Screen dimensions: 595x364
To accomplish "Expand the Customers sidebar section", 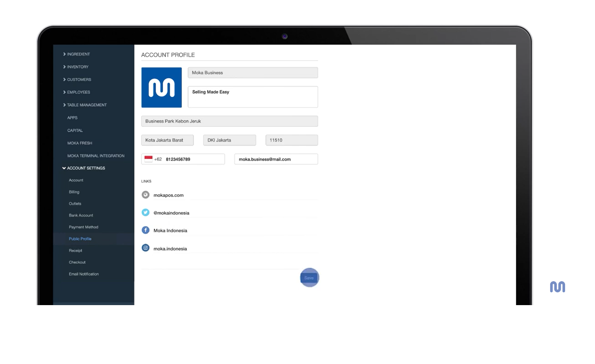I will 79,79.
